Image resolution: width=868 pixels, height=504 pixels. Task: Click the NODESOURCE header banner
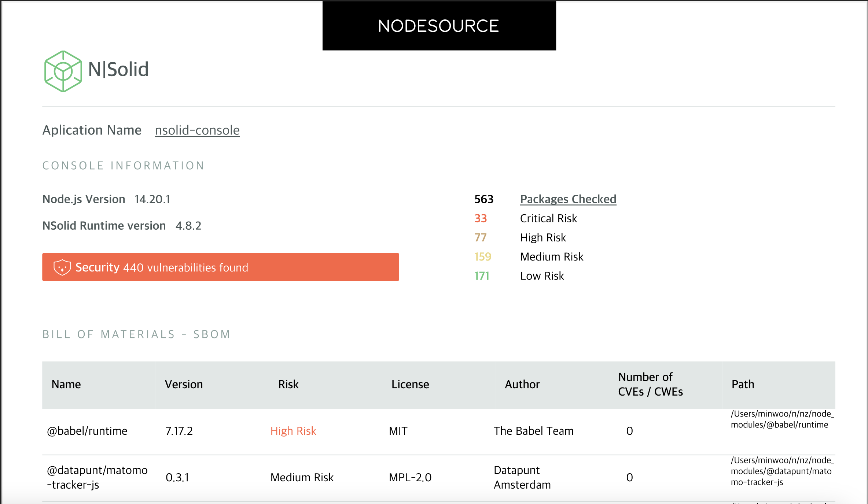coord(439,26)
